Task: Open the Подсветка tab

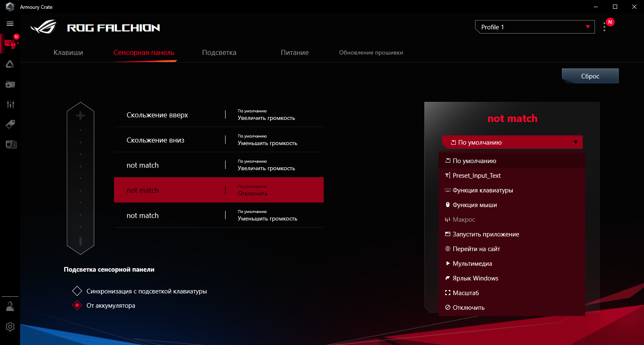Action: pos(219,52)
